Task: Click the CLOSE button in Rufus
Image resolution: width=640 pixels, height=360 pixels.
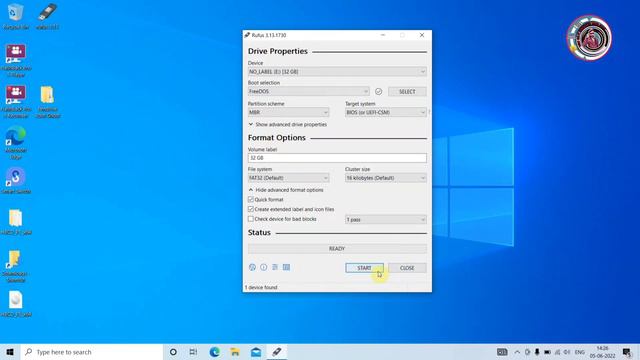Action: (407, 268)
